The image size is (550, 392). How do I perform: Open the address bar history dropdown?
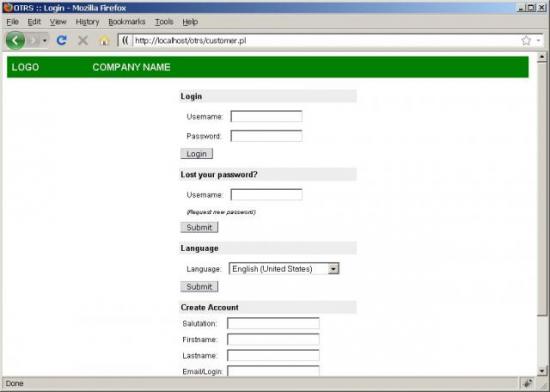[x=538, y=41]
